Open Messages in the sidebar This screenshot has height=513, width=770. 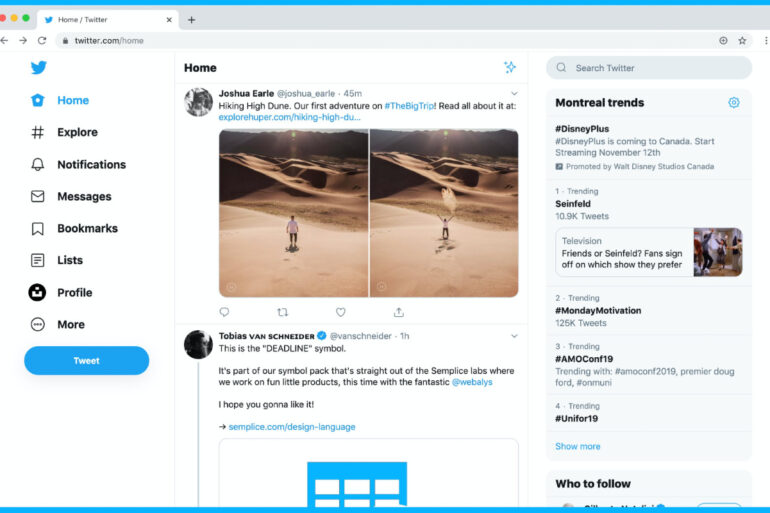[x=71, y=196]
